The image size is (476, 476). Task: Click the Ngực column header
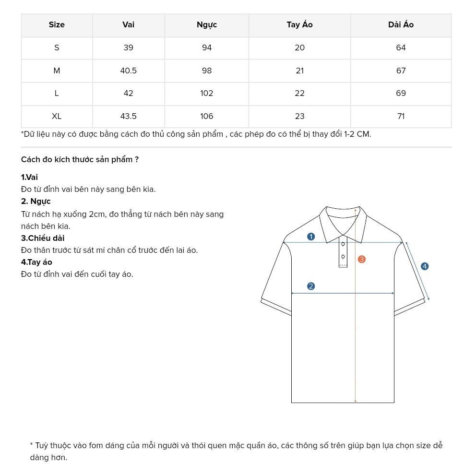[x=207, y=25]
